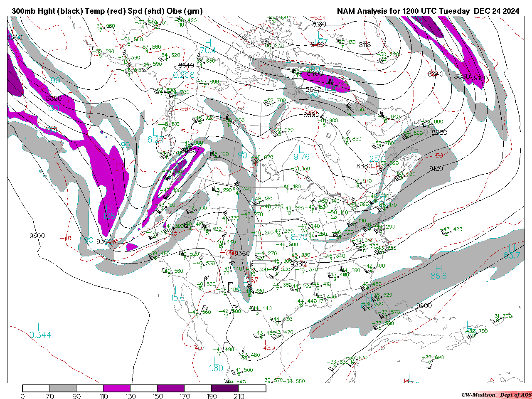
Task: Pick the dark purple 190-210 legend swatch
Action: coord(225,389)
